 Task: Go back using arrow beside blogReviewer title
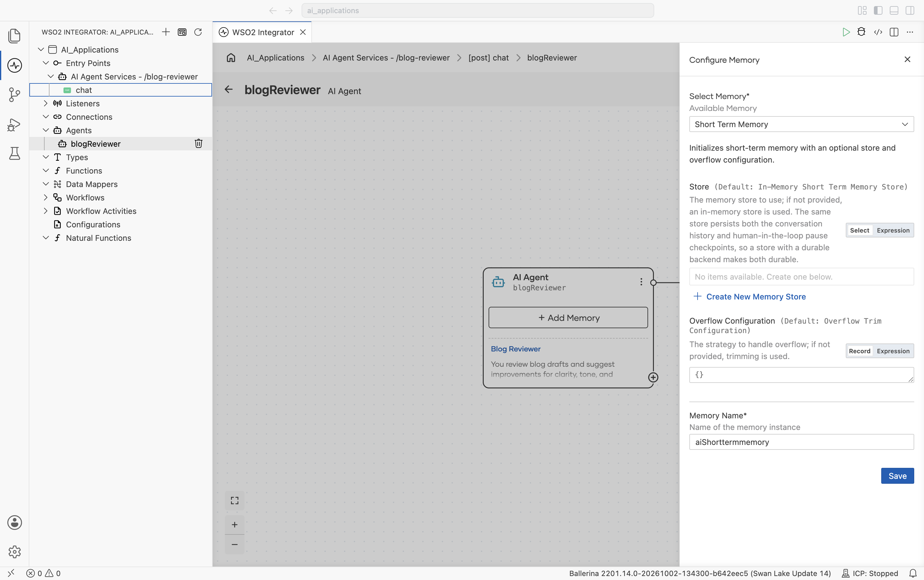tap(229, 89)
